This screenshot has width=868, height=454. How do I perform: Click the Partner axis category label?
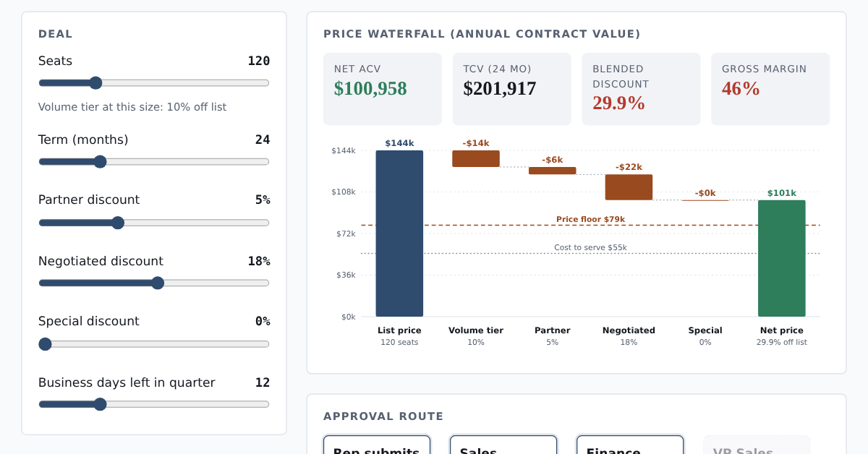[553, 330]
